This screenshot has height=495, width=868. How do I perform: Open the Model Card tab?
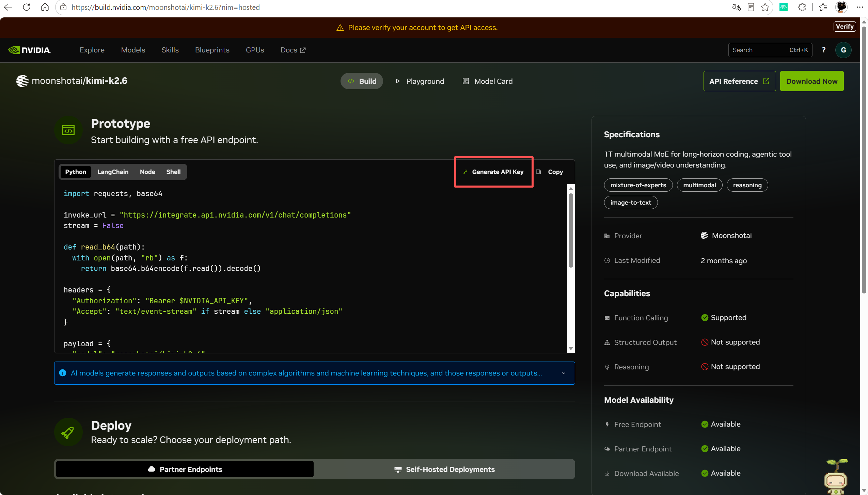click(487, 81)
